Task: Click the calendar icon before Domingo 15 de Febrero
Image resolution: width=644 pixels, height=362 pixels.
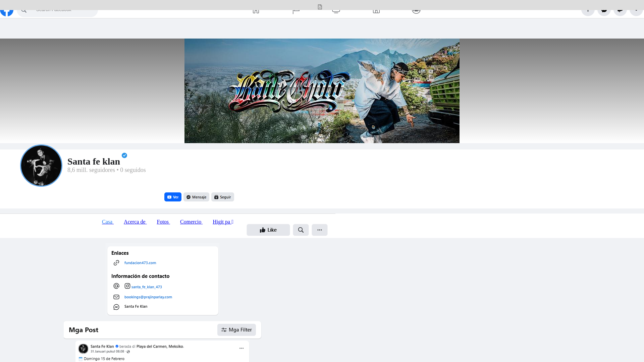Action: coord(80,359)
